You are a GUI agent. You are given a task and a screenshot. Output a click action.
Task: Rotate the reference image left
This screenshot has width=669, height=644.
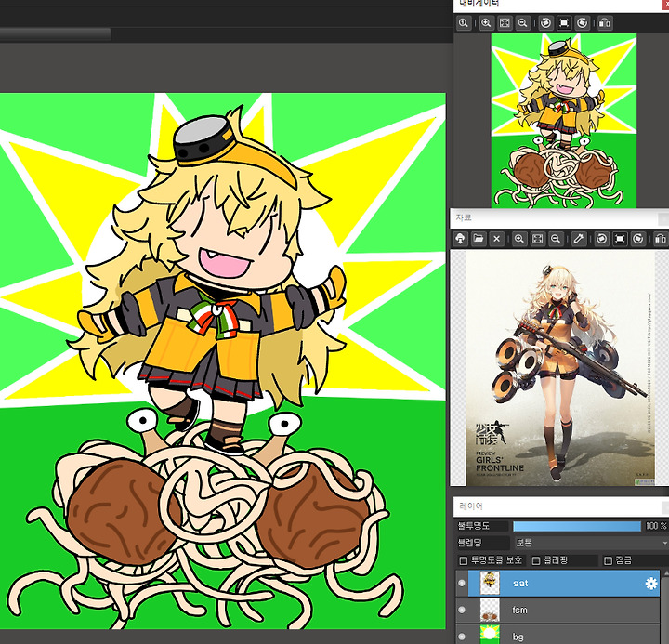[601, 239]
